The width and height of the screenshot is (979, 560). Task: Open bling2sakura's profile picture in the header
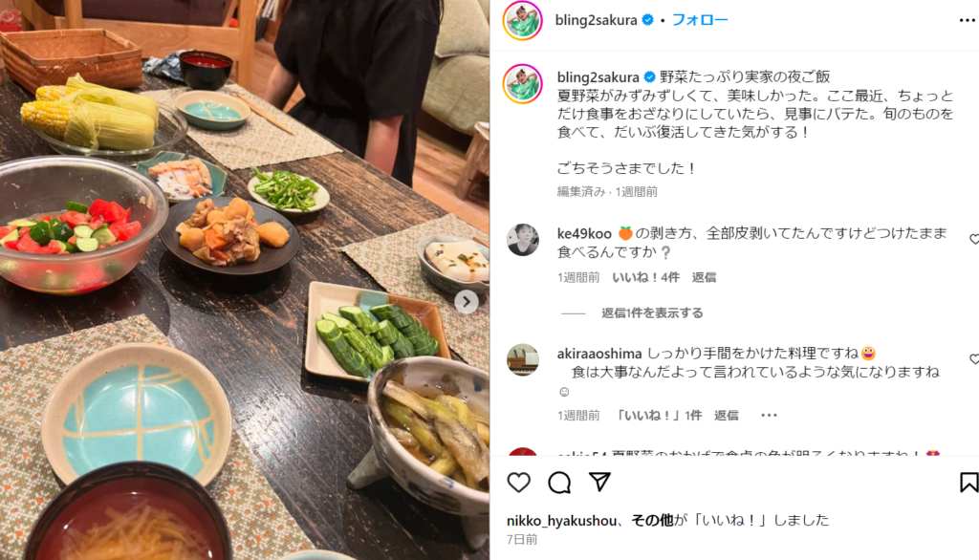click(x=523, y=21)
